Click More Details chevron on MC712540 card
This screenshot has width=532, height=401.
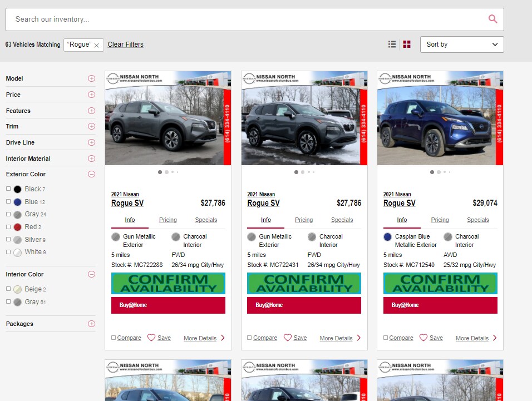point(495,338)
